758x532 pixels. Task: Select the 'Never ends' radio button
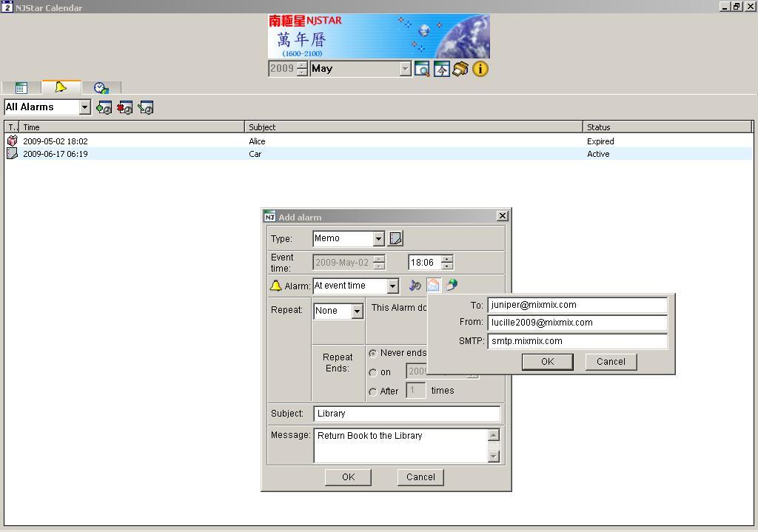pos(373,354)
